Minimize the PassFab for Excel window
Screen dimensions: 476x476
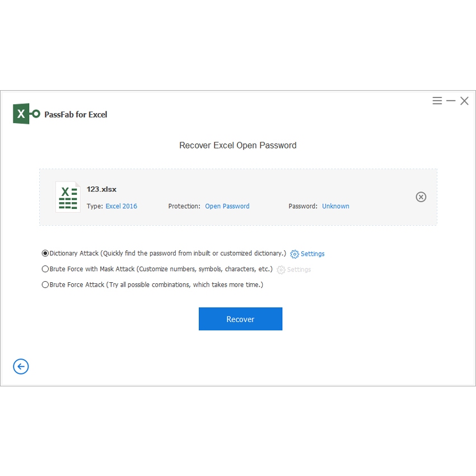coord(451,101)
